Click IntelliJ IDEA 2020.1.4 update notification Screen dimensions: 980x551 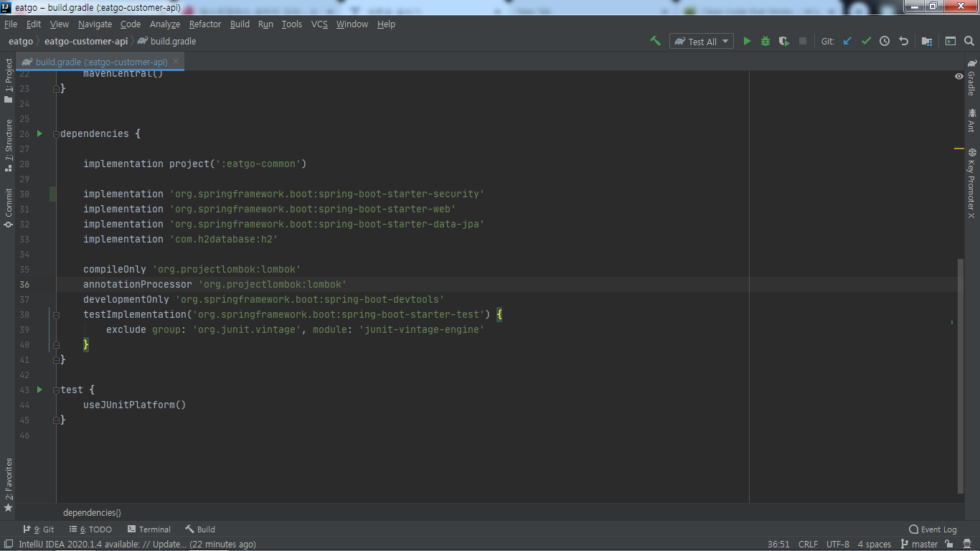pyautogui.click(x=137, y=544)
